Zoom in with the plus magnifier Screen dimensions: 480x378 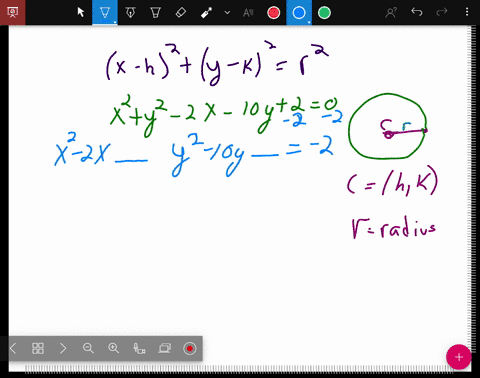pos(114,349)
